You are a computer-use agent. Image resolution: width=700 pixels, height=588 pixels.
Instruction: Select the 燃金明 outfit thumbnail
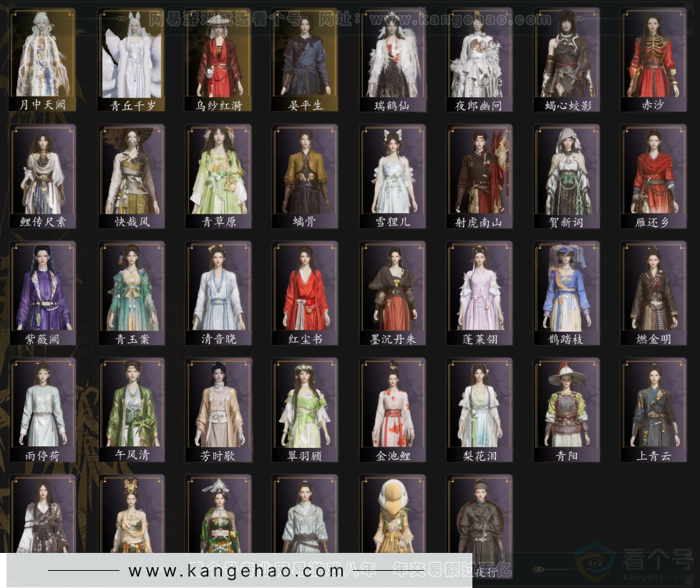click(653, 293)
